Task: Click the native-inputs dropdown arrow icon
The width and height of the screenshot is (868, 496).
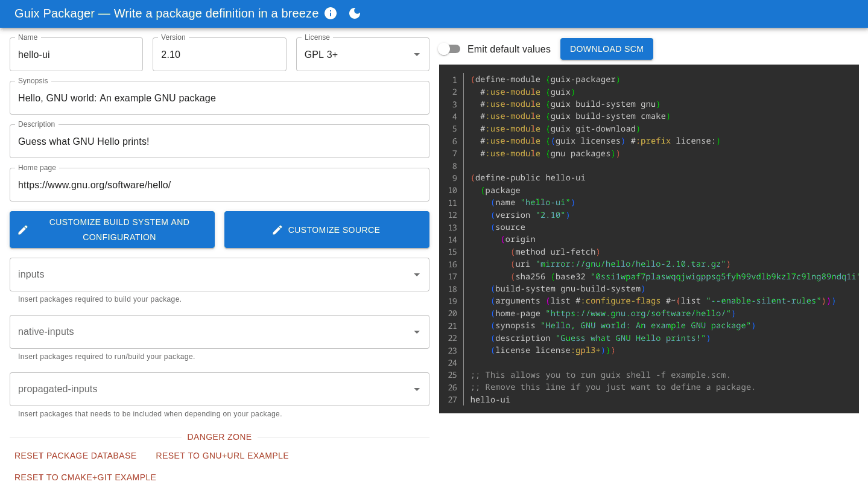Action: 416,331
